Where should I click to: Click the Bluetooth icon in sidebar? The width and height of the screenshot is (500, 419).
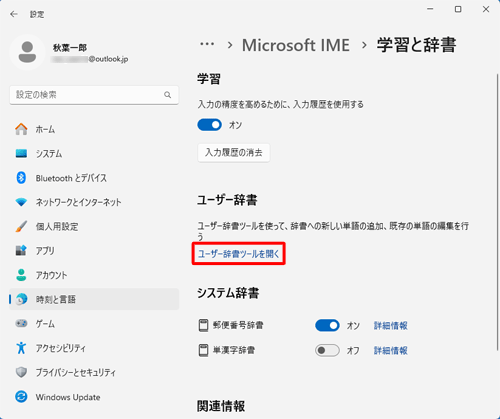21,178
